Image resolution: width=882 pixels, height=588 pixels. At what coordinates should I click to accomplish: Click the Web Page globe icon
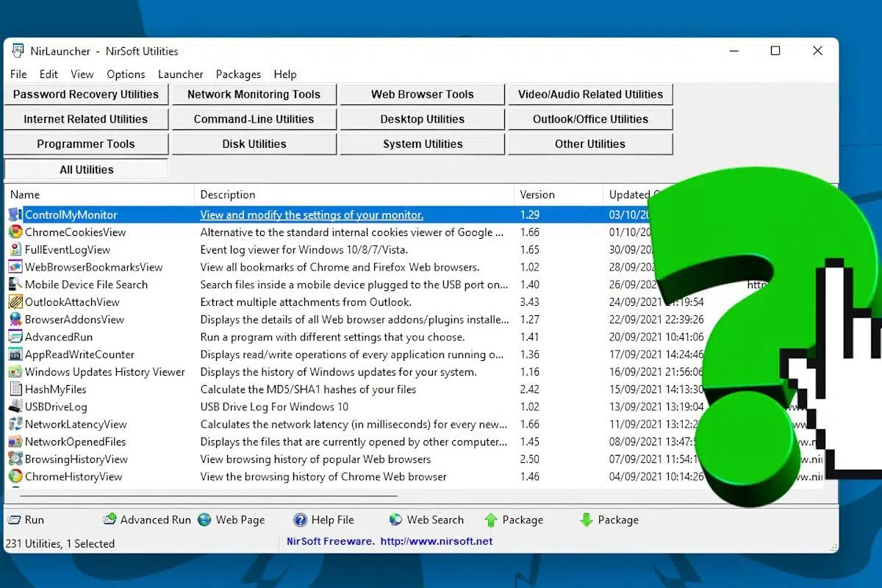(204, 520)
